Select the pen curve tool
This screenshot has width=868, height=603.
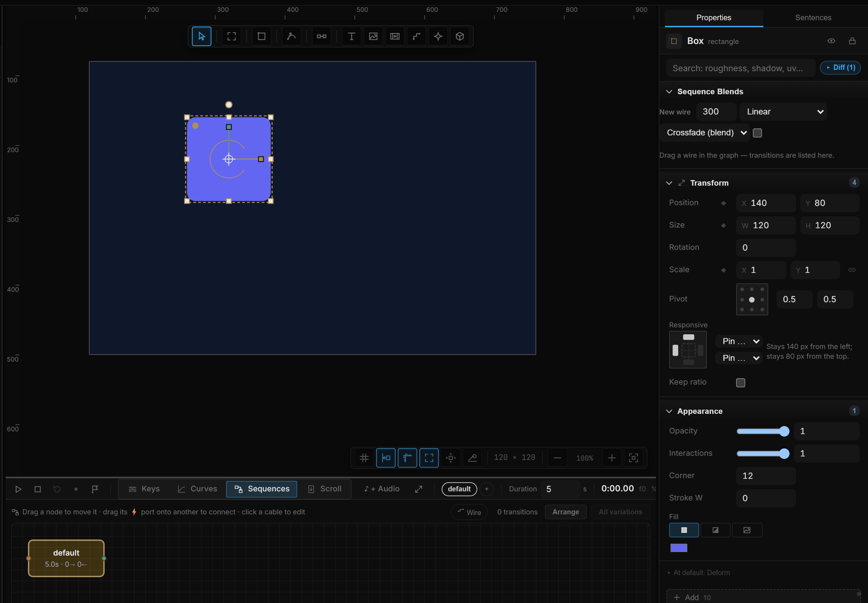292,36
